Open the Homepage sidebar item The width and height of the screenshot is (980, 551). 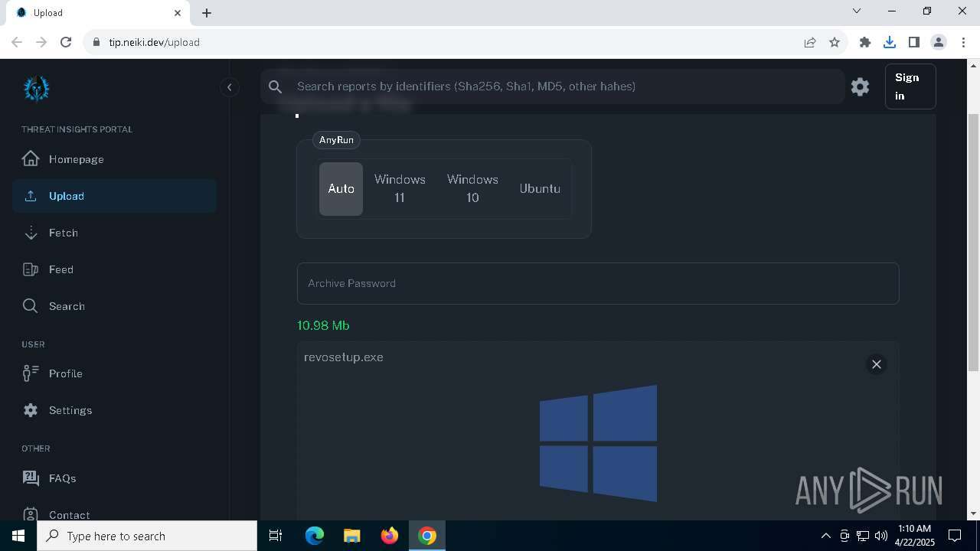pos(114,159)
